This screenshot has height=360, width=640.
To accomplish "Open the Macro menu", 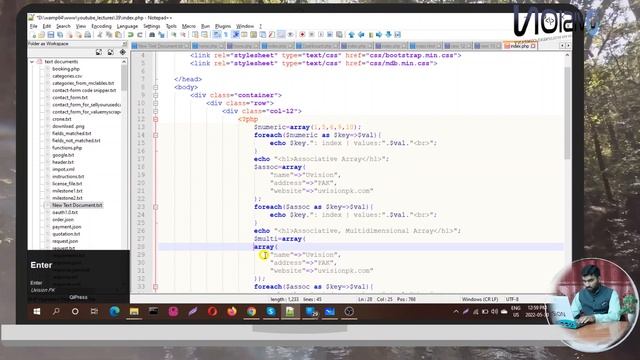I will (x=189, y=26).
